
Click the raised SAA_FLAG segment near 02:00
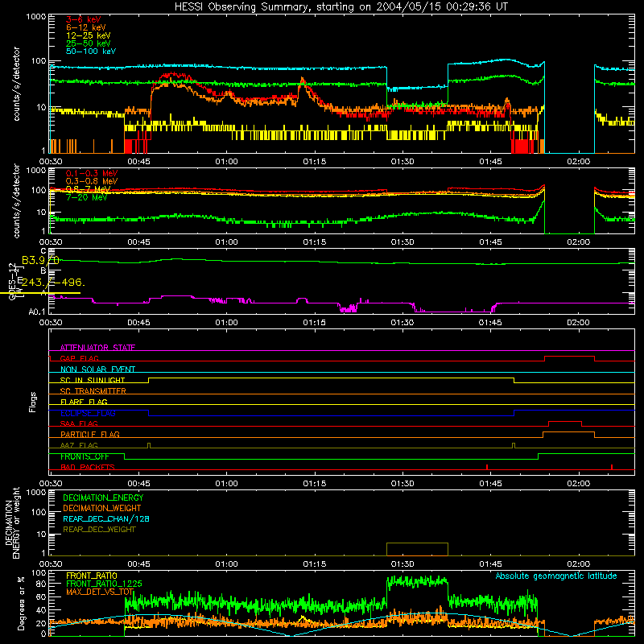(x=565, y=422)
